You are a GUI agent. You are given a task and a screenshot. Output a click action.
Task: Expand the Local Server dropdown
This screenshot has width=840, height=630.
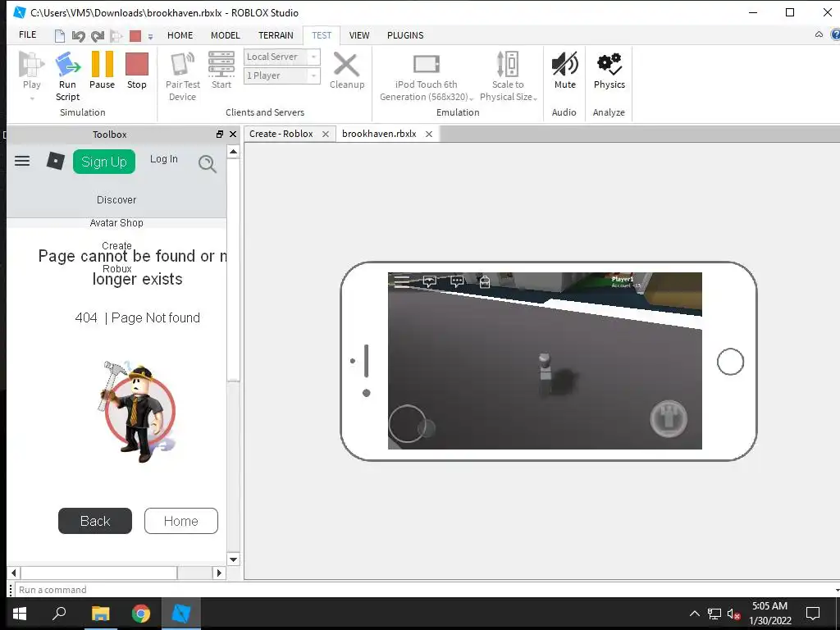point(314,57)
